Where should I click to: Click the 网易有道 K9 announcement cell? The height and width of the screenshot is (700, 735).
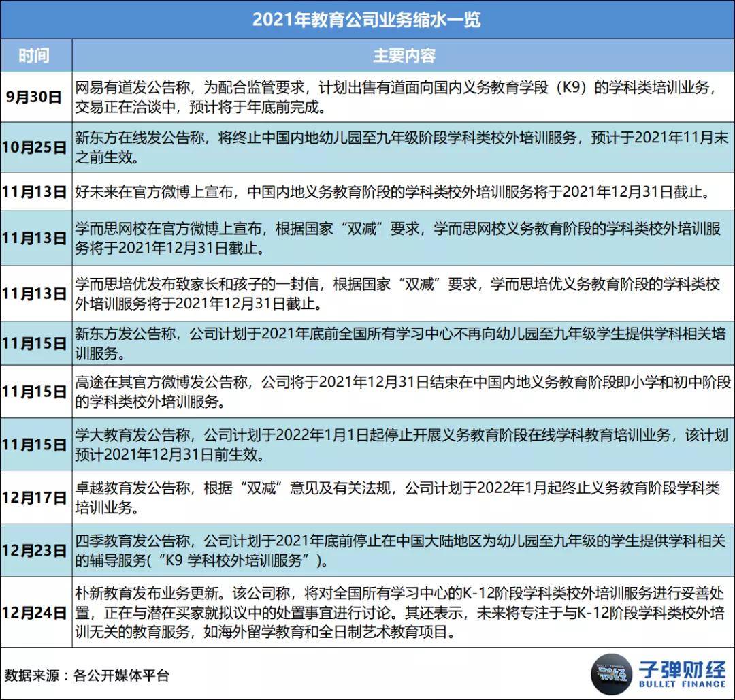(402, 96)
